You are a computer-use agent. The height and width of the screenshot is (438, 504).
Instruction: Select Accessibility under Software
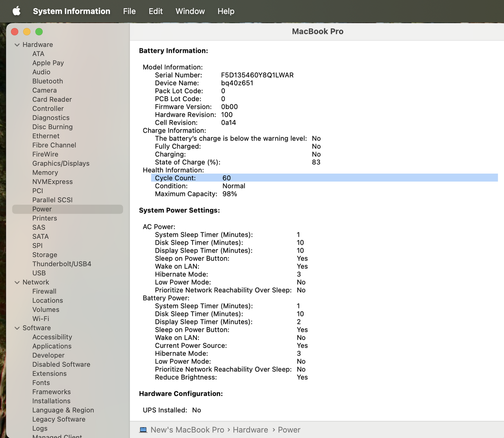coord(52,337)
